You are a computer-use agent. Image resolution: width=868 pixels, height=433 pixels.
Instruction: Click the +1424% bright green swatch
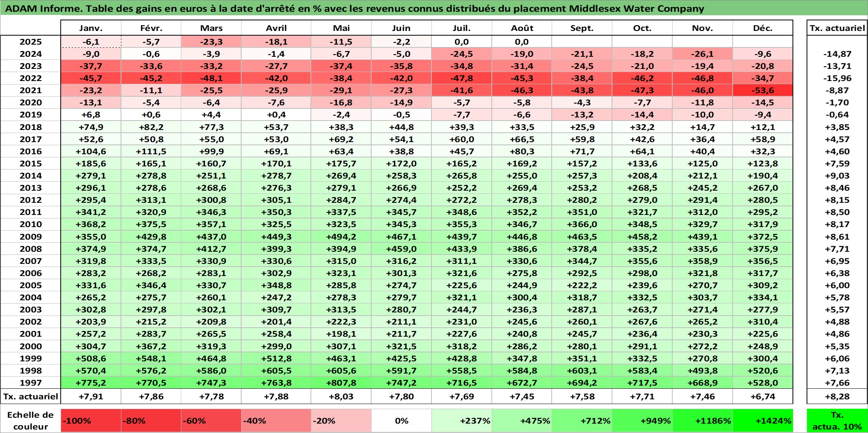pos(763,421)
